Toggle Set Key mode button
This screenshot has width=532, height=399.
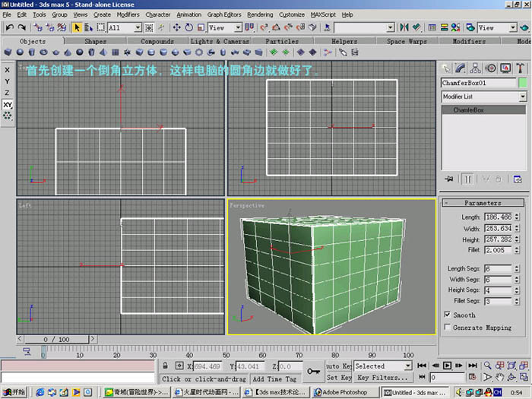click(339, 377)
